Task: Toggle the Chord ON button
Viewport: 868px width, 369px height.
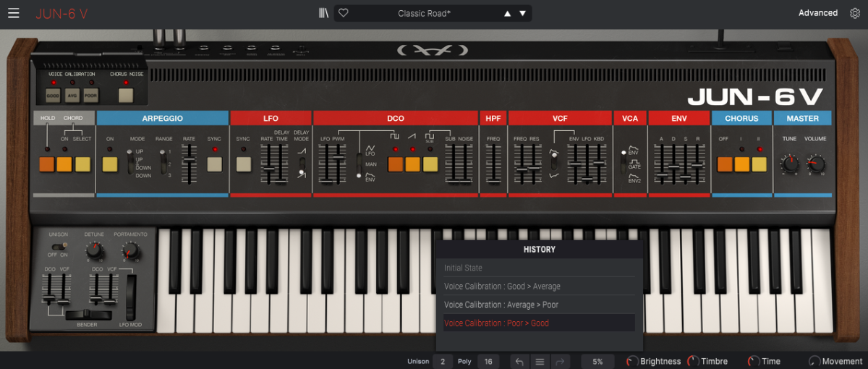Action: [x=65, y=164]
